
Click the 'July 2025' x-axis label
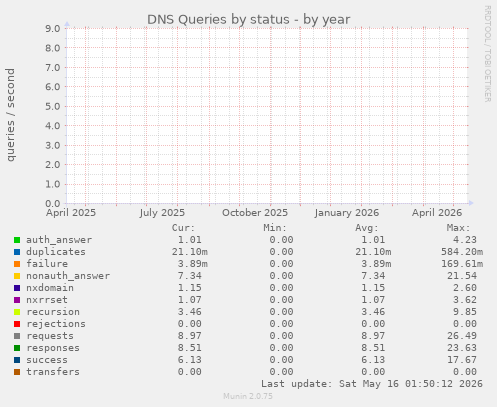pos(162,213)
